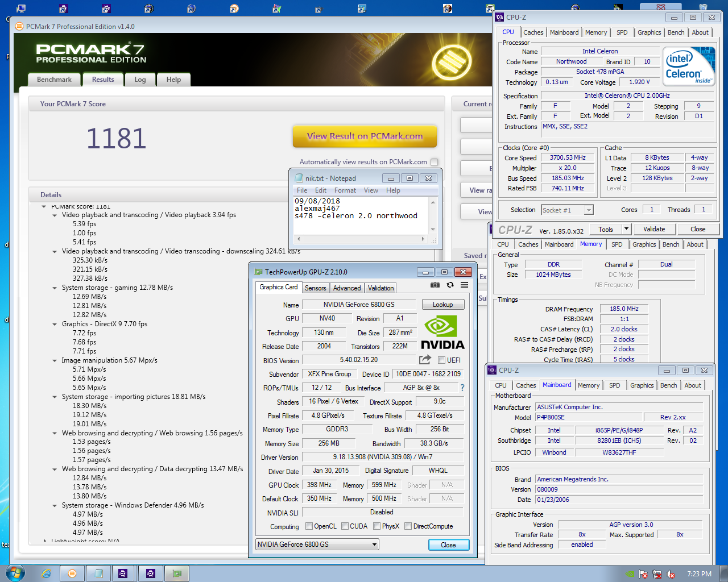Click the PCMark 7 title bar icon

coord(19,27)
